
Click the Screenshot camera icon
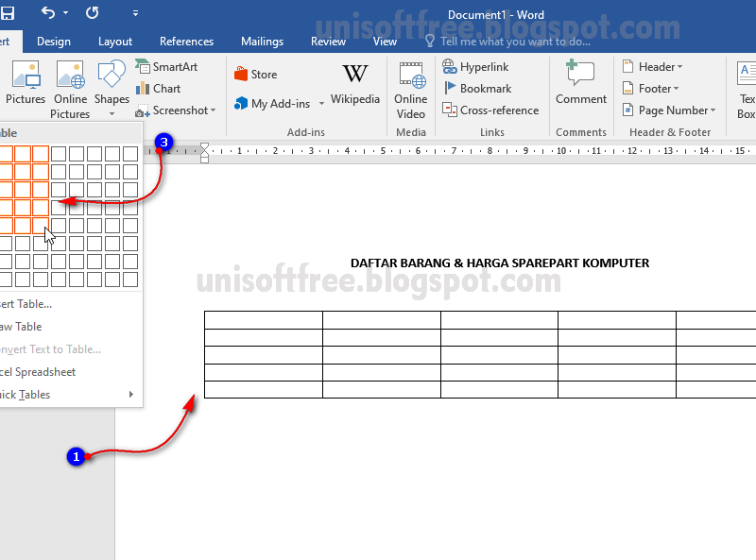[143, 110]
